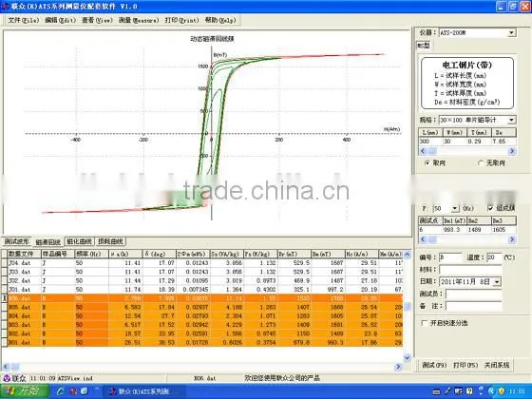Switch to the 损耗曲线 tab

pyautogui.click(x=110, y=241)
